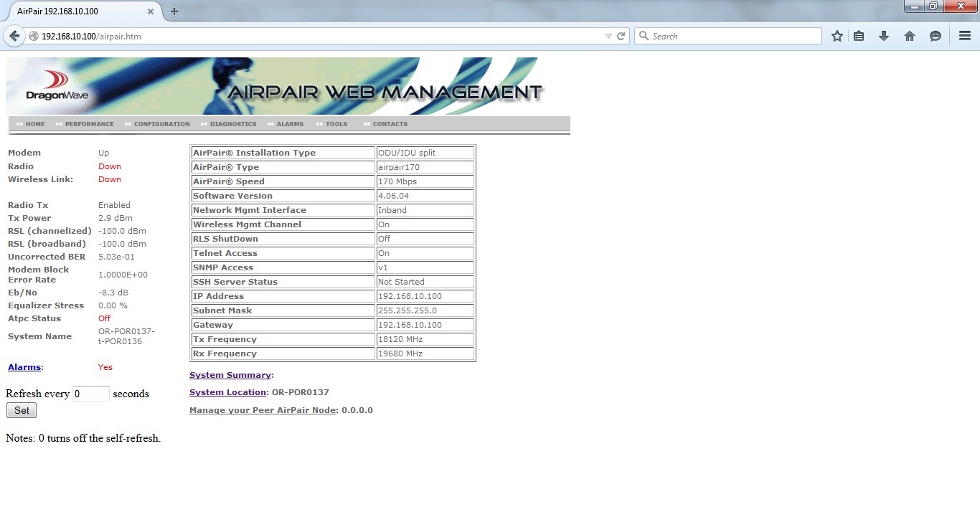Open the HOME navigation menu item
The width and height of the screenshot is (980, 522).
[35, 124]
